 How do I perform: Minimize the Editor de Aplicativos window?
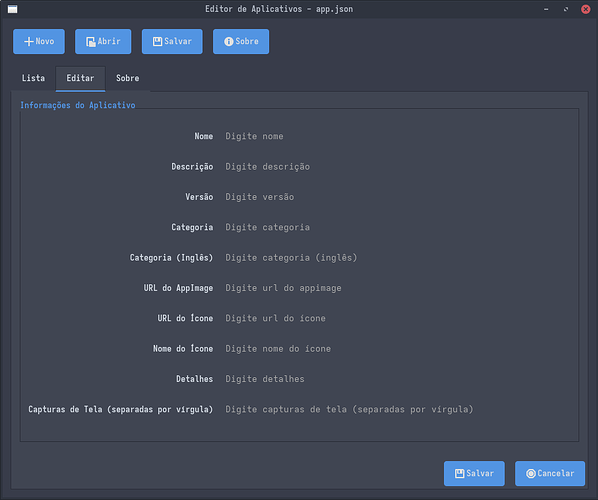coord(546,9)
